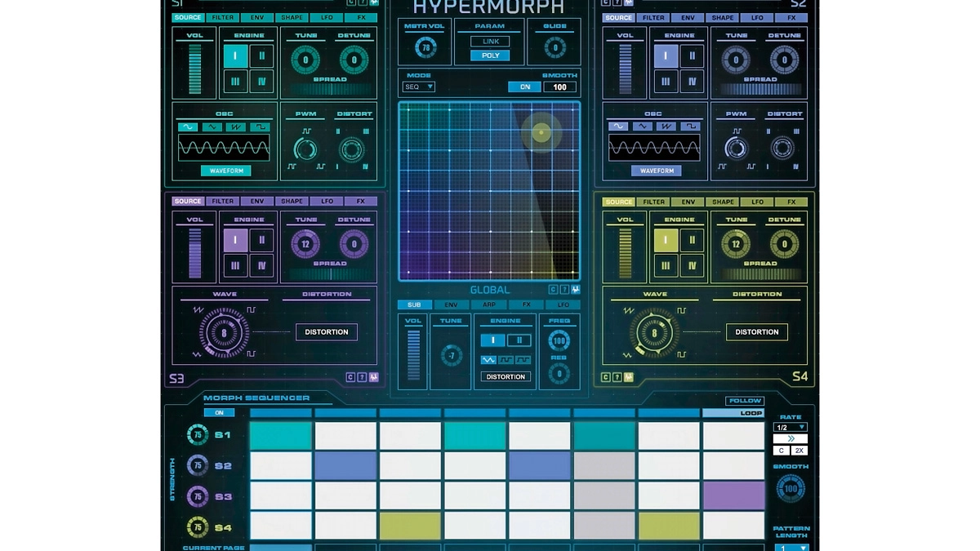Image resolution: width=980 pixels, height=551 pixels.
Task: Open the Rate 1/2 dropdown
Action: pyautogui.click(x=791, y=427)
